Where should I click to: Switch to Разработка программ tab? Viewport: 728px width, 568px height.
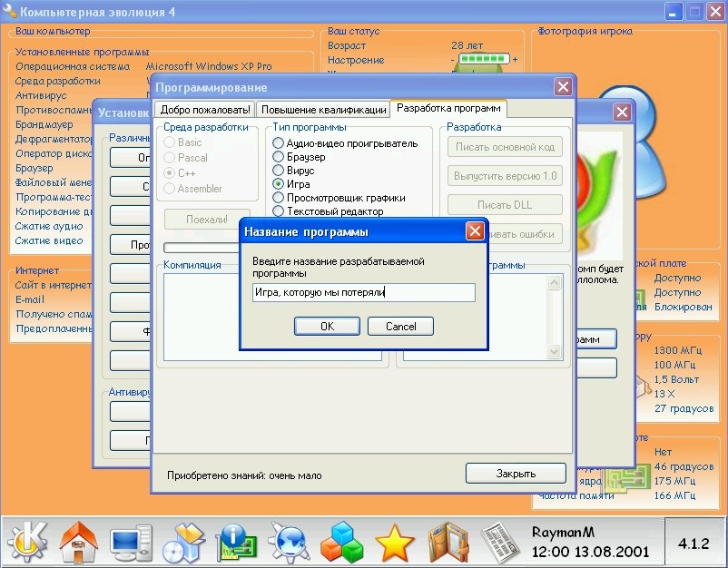pos(448,109)
